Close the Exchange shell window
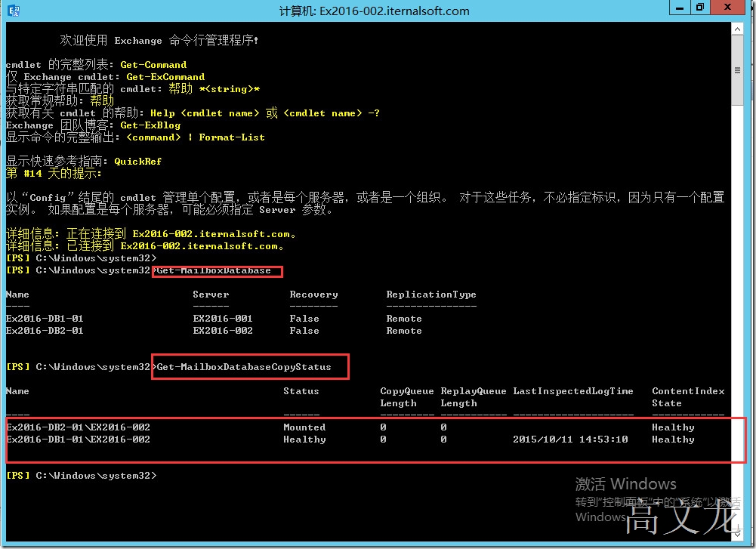The image size is (756, 549). click(727, 8)
